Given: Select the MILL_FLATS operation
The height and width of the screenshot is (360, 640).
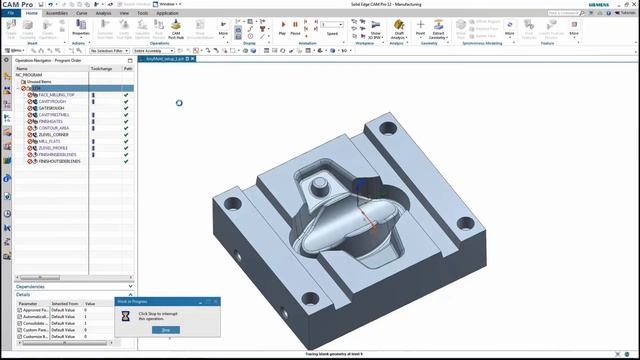Looking at the screenshot, I should click(49, 141).
